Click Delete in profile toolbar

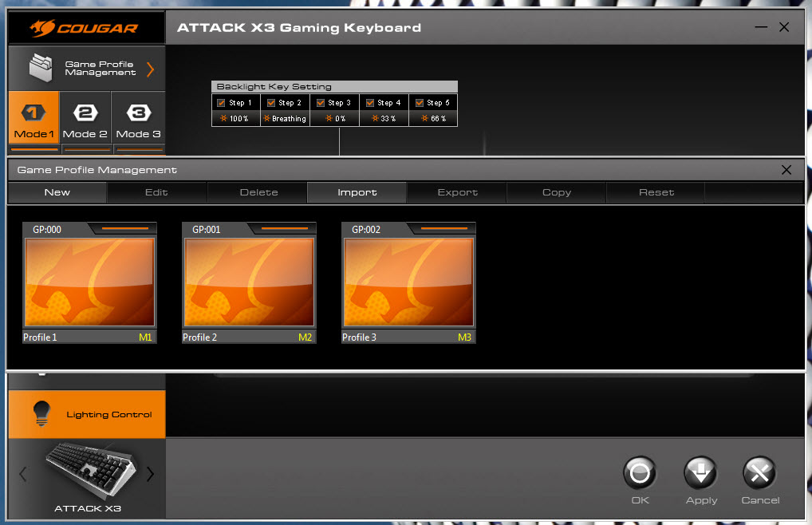point(258,192)
